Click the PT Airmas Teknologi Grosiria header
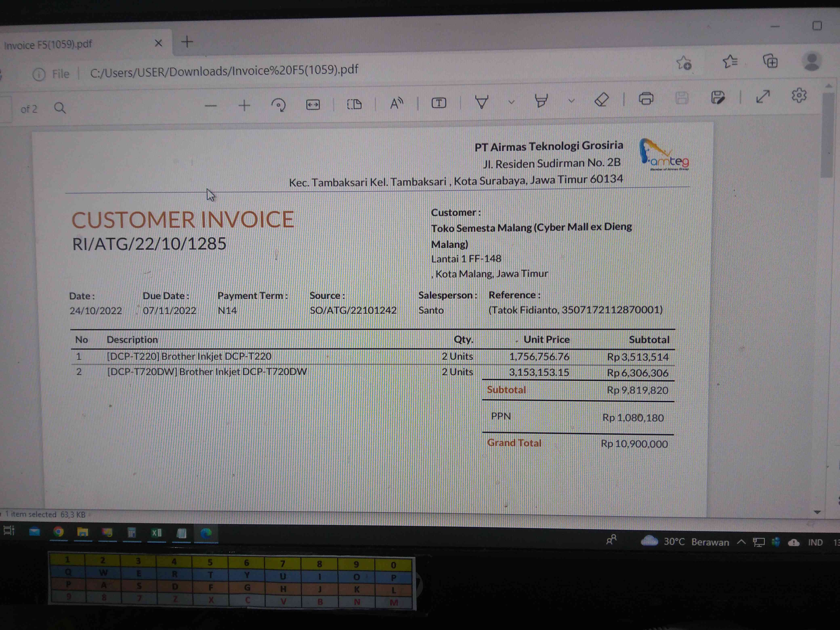Image resolution: width=840 pixels, height=630 pixels. (x=549, y=146)
